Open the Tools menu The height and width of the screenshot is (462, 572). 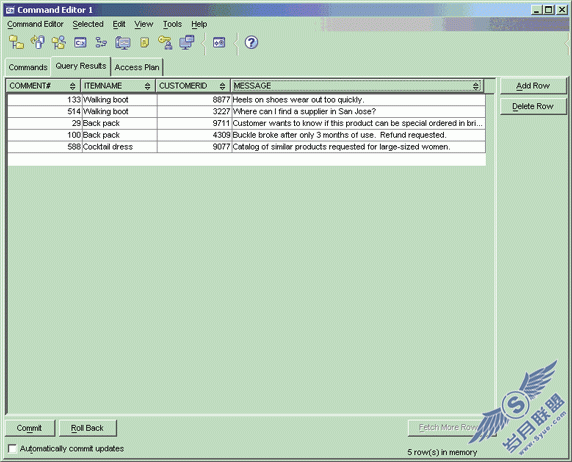point(172,24)
